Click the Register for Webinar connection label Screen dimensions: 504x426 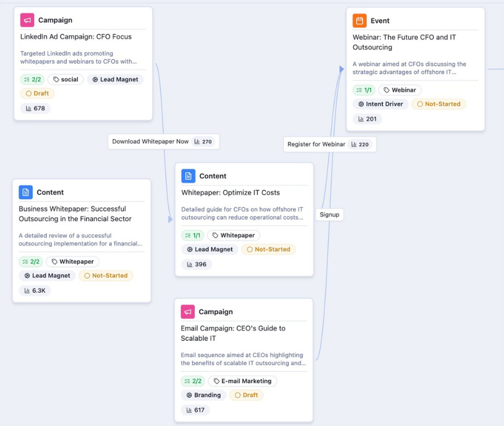tap(329, 145)
